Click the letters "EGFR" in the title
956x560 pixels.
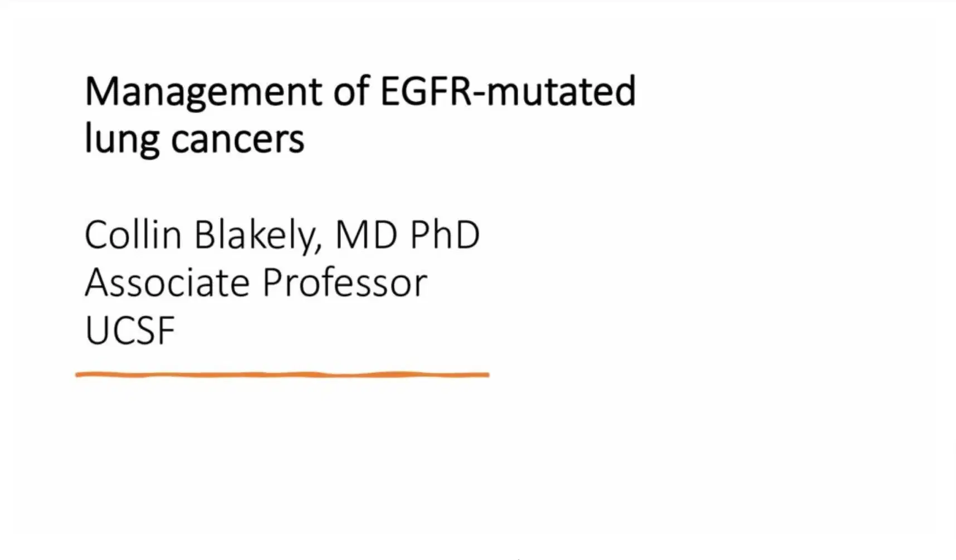(x=425, y=91)
